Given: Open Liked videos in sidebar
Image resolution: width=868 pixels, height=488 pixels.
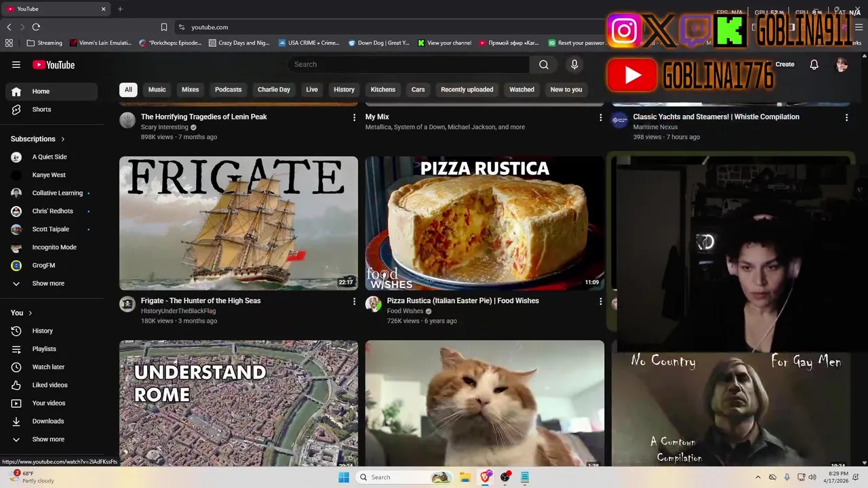Looking at the screenshot, I should (52, 385).
